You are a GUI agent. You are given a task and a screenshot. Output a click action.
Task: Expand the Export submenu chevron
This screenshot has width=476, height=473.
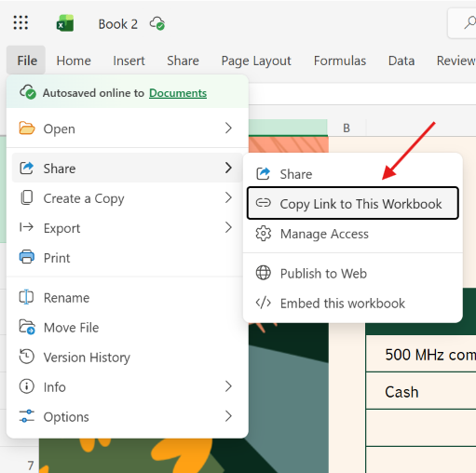pos(228,227)
